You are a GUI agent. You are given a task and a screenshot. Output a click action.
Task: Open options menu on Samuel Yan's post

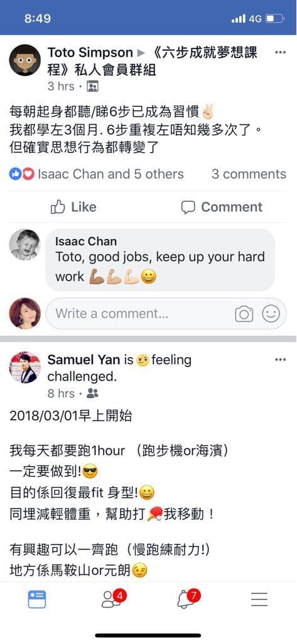coord(280,360)
